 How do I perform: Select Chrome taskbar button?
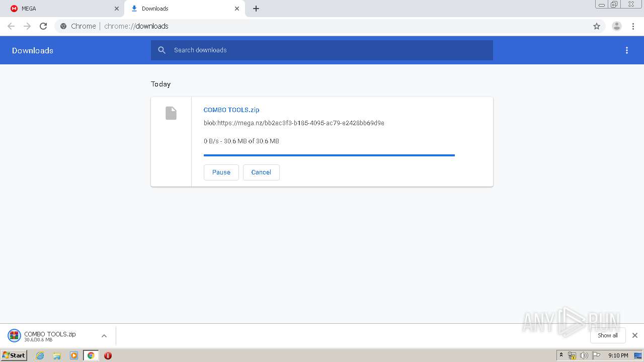[x=91, y=355]
